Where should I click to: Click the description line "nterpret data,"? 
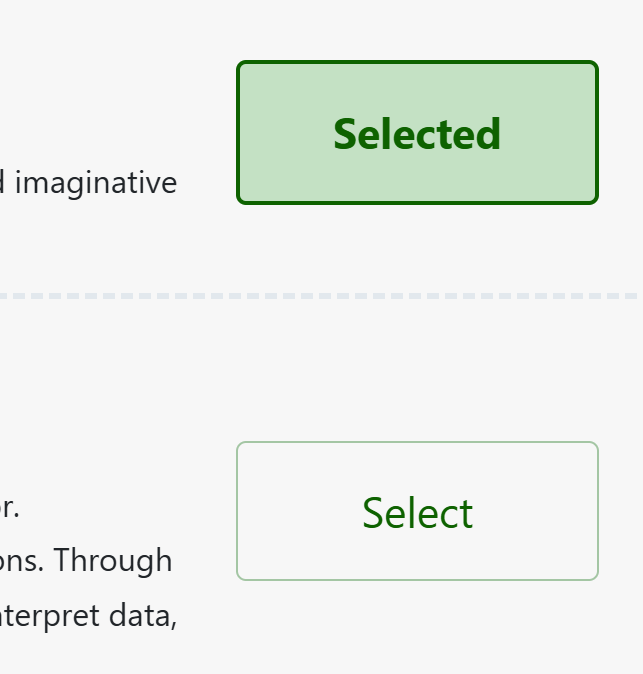(x=88, y=615)
